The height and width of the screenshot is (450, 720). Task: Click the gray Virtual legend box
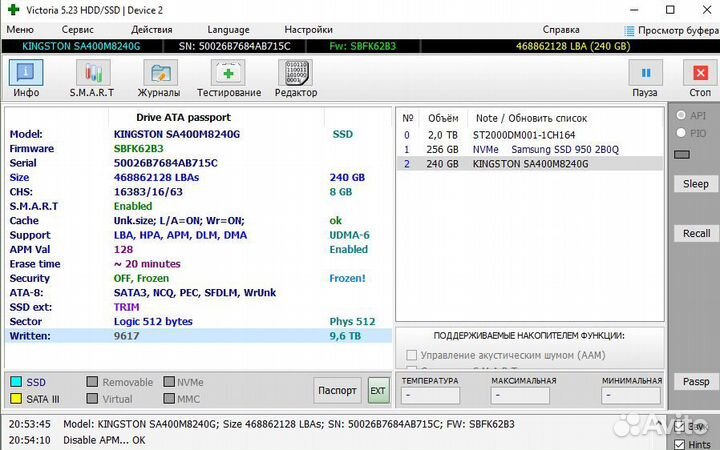[x=92, y=399]
